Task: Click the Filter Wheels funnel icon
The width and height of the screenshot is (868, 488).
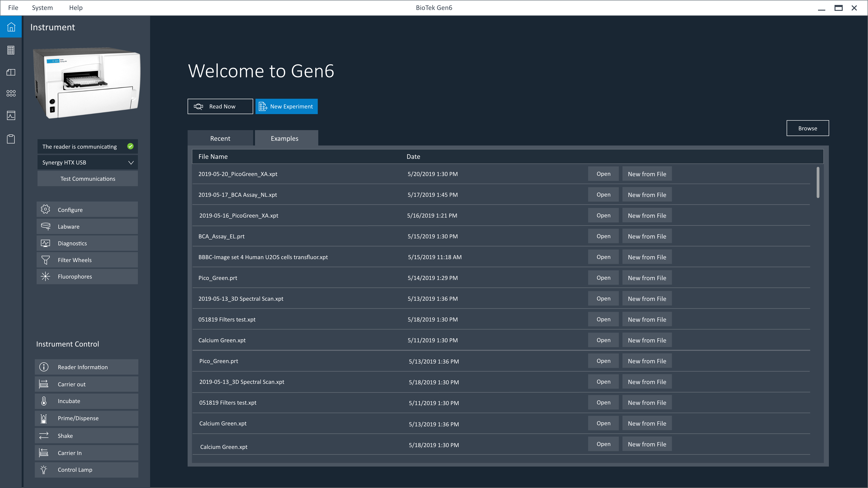Action: click(x=45, y=260)
